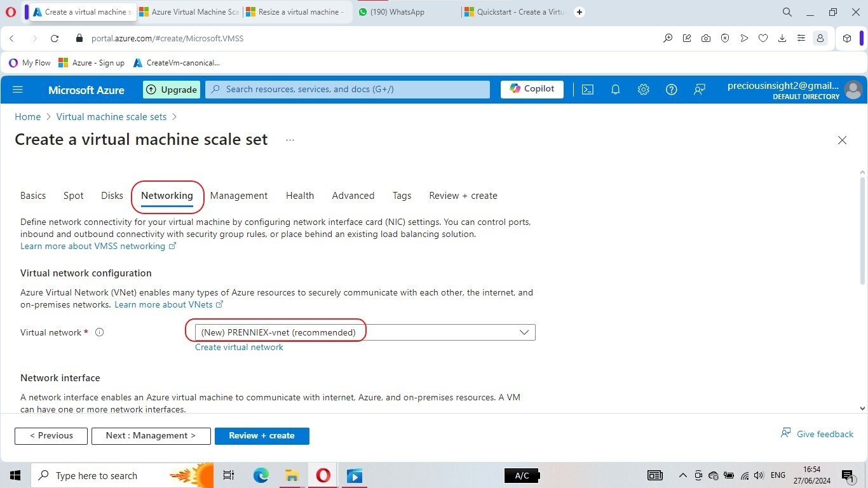Open Opera ad blocker shield icon
The image size is (868, 488).
(725, 38)
